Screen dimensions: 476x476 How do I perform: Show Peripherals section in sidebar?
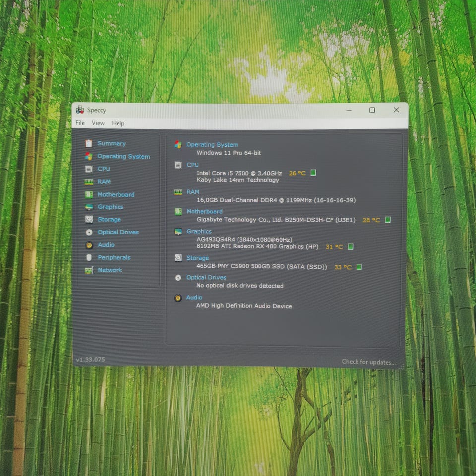[114, 257]
